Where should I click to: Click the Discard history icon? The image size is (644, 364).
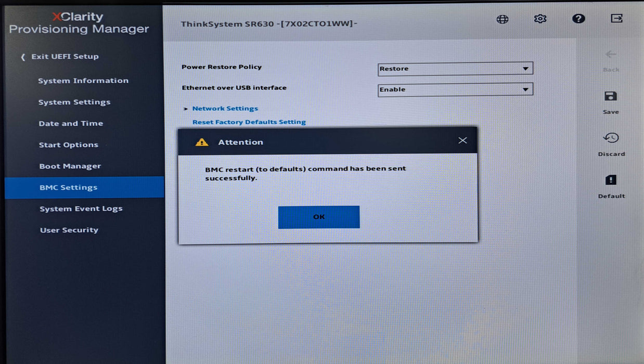click(x=611, y=138)
